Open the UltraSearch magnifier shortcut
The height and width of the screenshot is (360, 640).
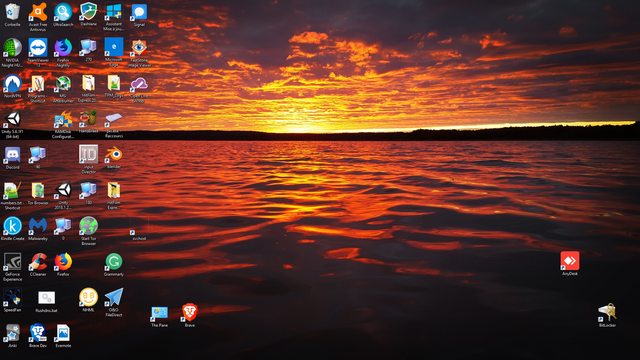[63, 12]
